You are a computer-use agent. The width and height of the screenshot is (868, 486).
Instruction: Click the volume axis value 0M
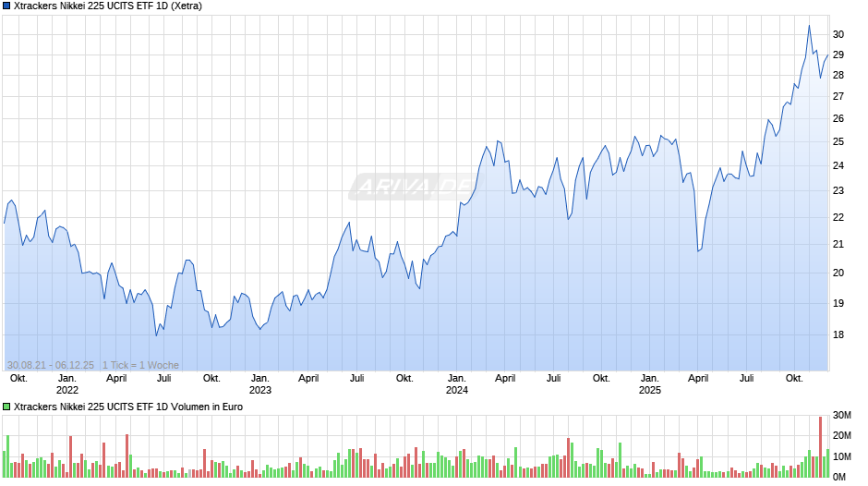click(839, 477)
